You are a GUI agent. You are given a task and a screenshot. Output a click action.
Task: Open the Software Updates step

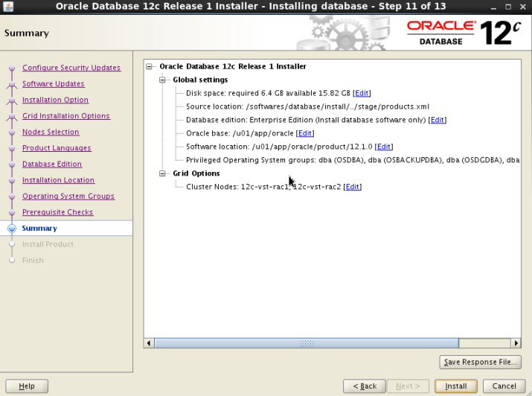pyautogui.click(x=54, y=84)
